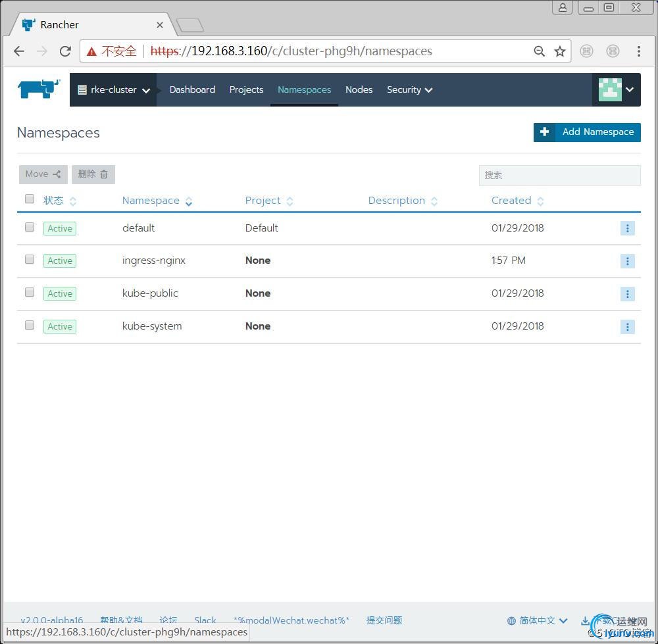
Task: Click the browser forward arrow
Action: pos(42,51)
